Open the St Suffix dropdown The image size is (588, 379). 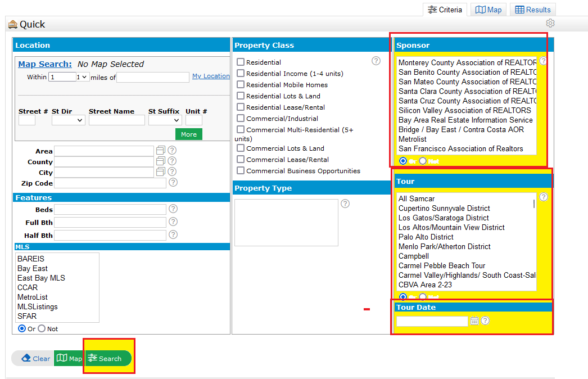point(165,120)
